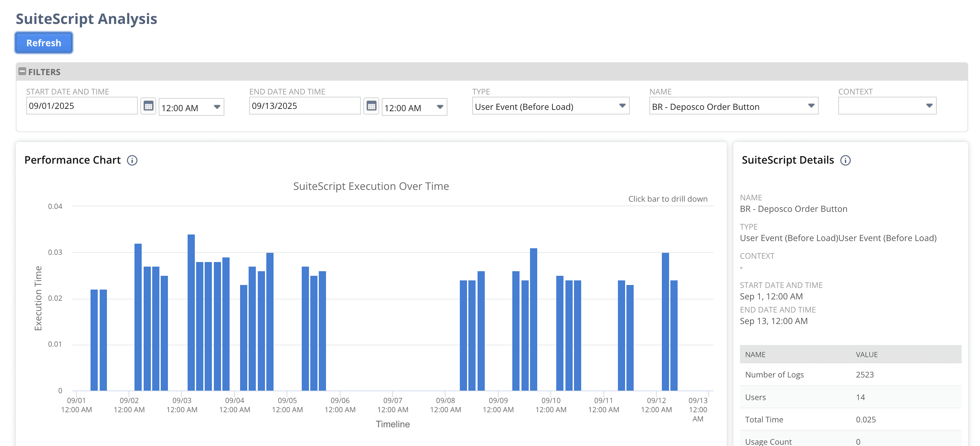The width and height of the screenshot is (980, 446).
Task: Collapse the FILTERS section
Action: (x=23, y=71)
